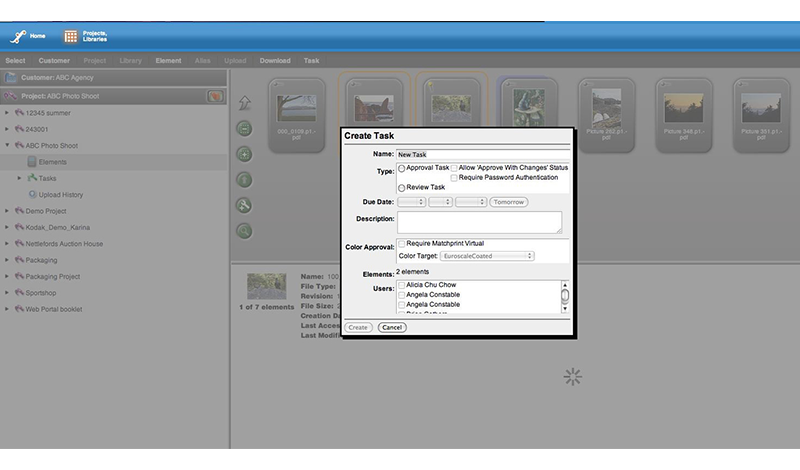Viewport: 800px width, 470px height.
Task: Select the Upload History tree item
Action: [x=61, y=194]
